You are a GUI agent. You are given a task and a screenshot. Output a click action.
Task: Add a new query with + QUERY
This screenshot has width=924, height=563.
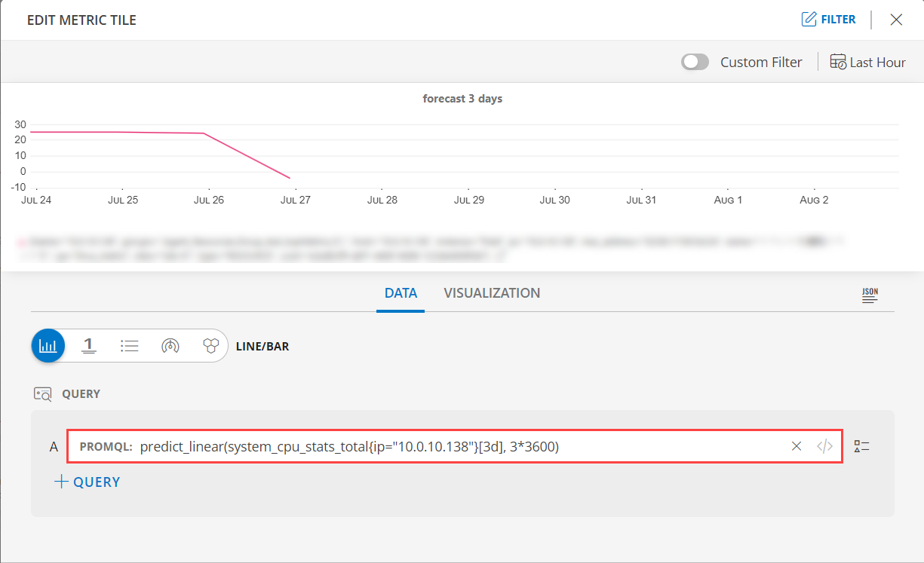coord(87,482)
